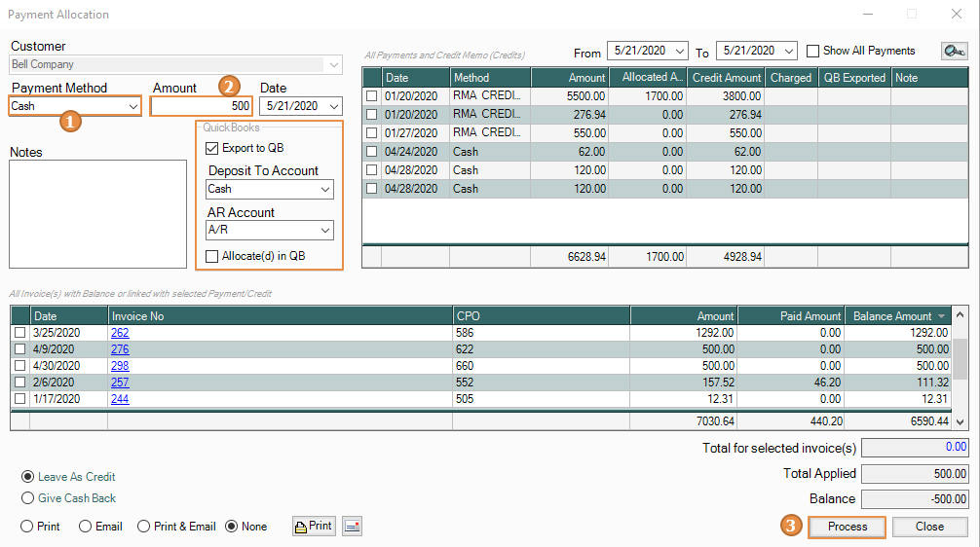Image resolution: width=980 pixels, height=547 pixels.
Task: Click the envelope icon next to Print
Action: coord(352,527)
